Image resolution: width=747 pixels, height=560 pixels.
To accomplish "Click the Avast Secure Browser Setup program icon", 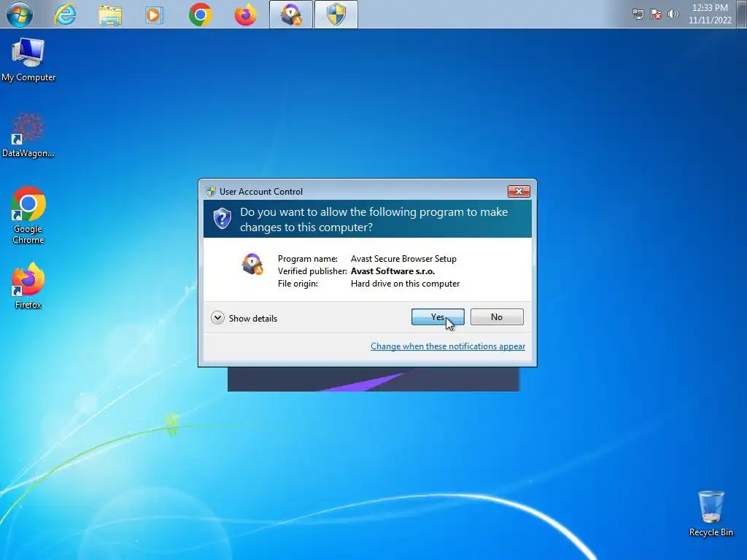I will (x=252, y=264).
